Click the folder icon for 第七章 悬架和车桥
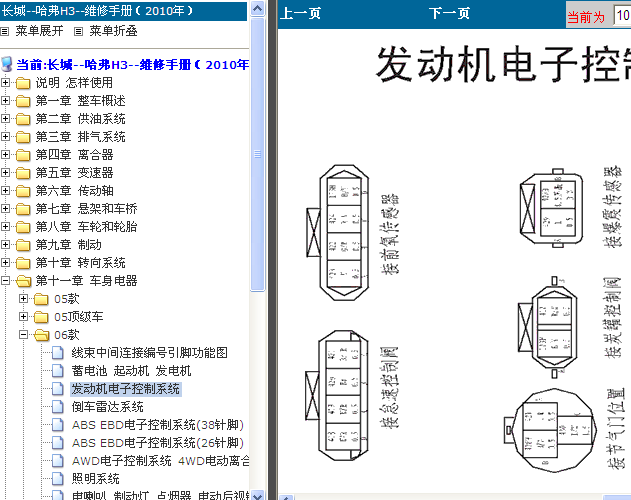The image size is (631, 500). pyautogui.click(x=23, y=209)
